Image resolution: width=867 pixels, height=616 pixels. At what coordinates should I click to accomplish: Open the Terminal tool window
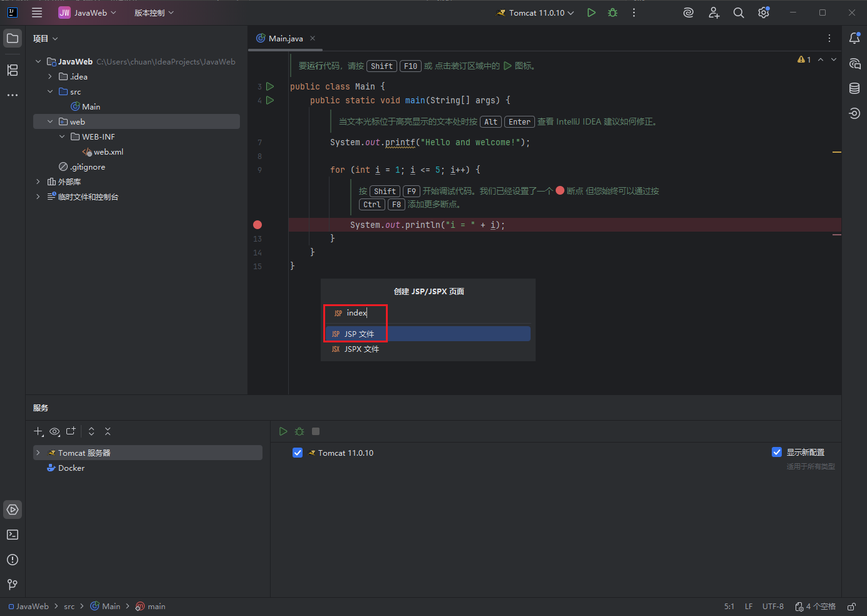click(13, 535)
